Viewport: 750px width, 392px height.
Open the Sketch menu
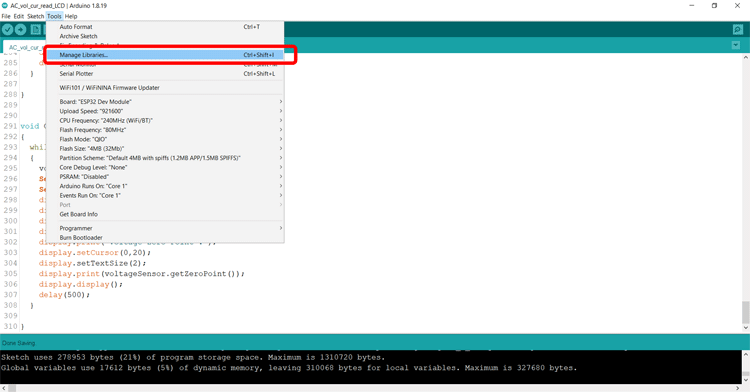point(35,16)
